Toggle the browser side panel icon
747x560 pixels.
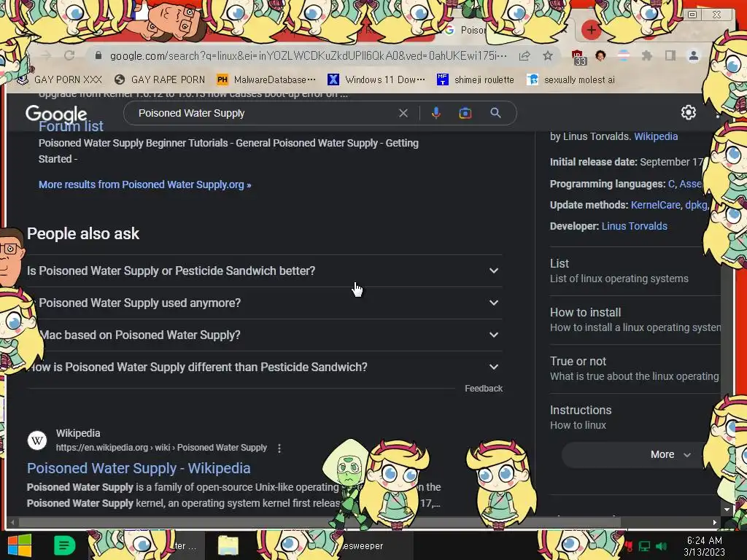(670, 55)
